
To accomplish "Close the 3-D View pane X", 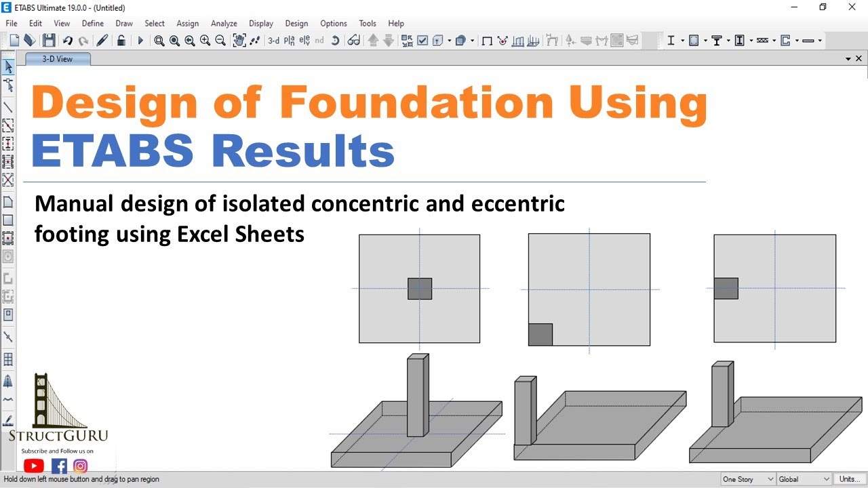I will tap(859, 59).
